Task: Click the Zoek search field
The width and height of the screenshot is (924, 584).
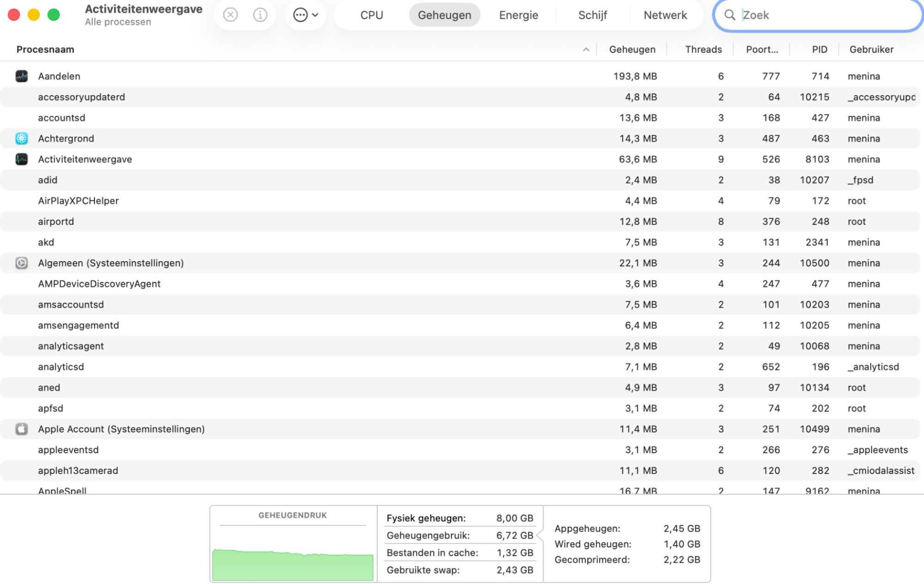Action: pos(818,15)
